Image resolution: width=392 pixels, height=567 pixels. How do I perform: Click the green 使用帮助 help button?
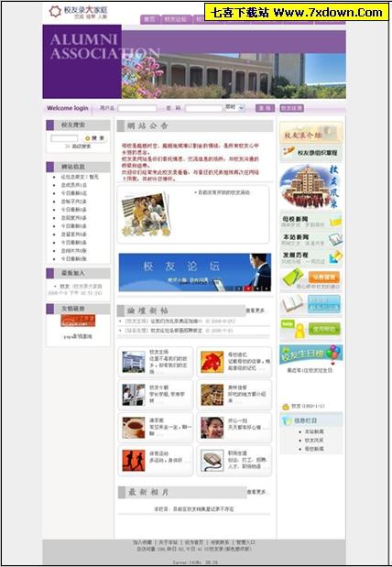click(324, 329)
